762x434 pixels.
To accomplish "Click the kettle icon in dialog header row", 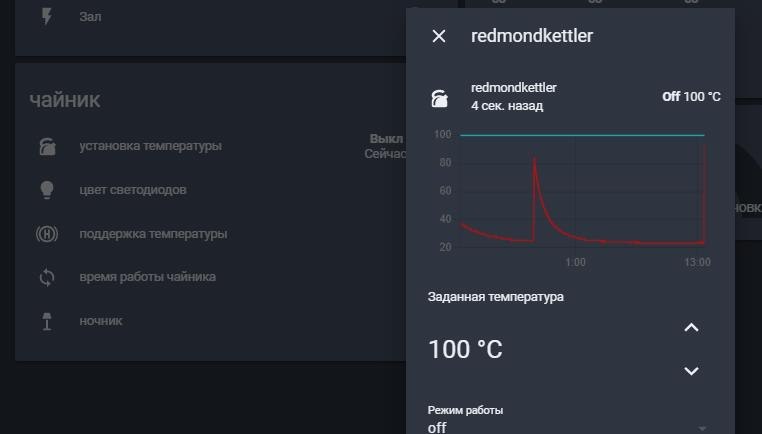I will (439, 98).
